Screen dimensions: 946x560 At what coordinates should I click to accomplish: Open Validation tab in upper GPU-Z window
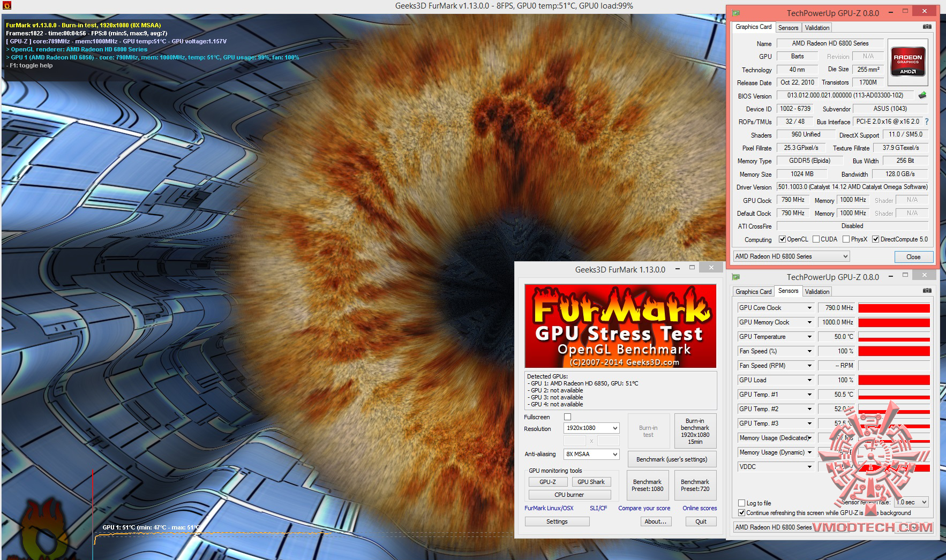(817, 28)
